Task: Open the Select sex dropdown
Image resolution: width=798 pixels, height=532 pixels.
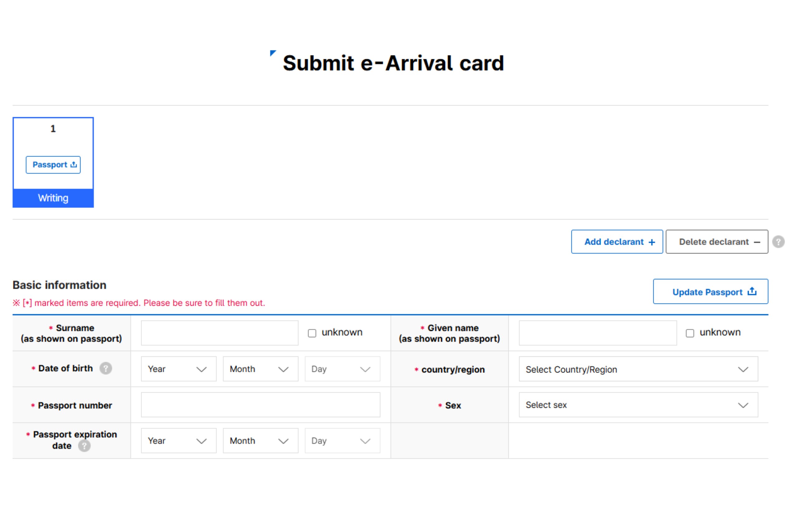Action: pyautogui.click(x=638, y=405)
